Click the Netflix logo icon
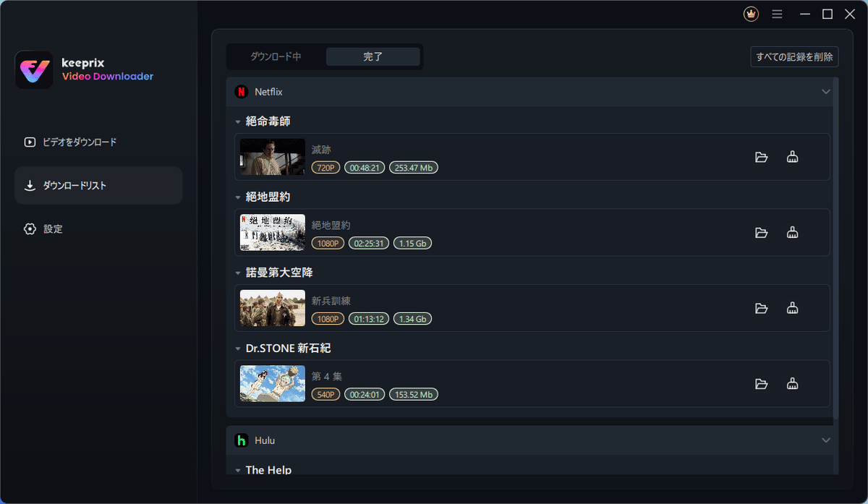This screenshot has width=868, height=504. (x=241, y=92)
